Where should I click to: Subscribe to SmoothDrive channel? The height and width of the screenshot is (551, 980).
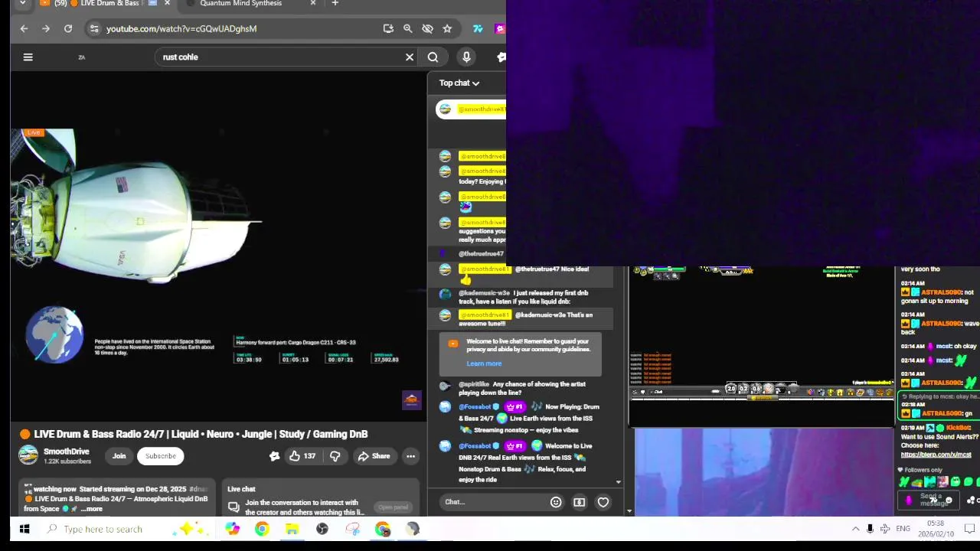coord(161,456)
